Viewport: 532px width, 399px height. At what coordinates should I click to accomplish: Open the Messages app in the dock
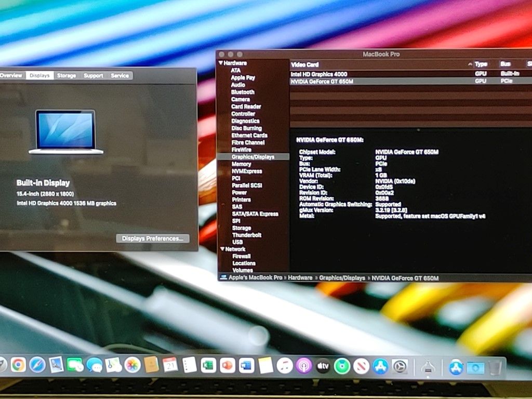pyautogui.click(x=95, y=365)
